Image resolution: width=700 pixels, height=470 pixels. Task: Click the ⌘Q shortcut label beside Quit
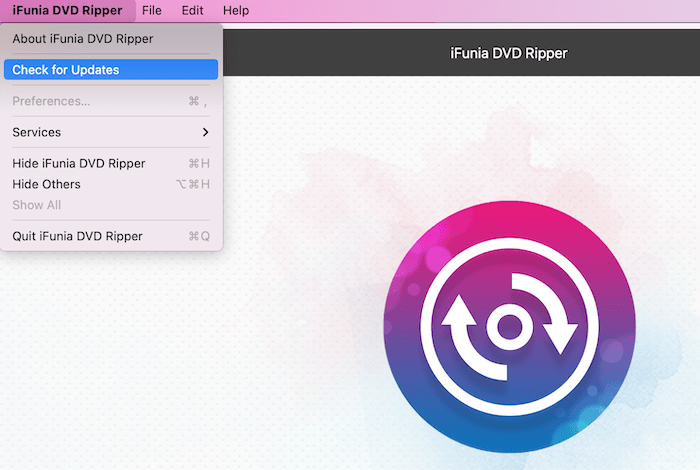(x=199, y=236)
